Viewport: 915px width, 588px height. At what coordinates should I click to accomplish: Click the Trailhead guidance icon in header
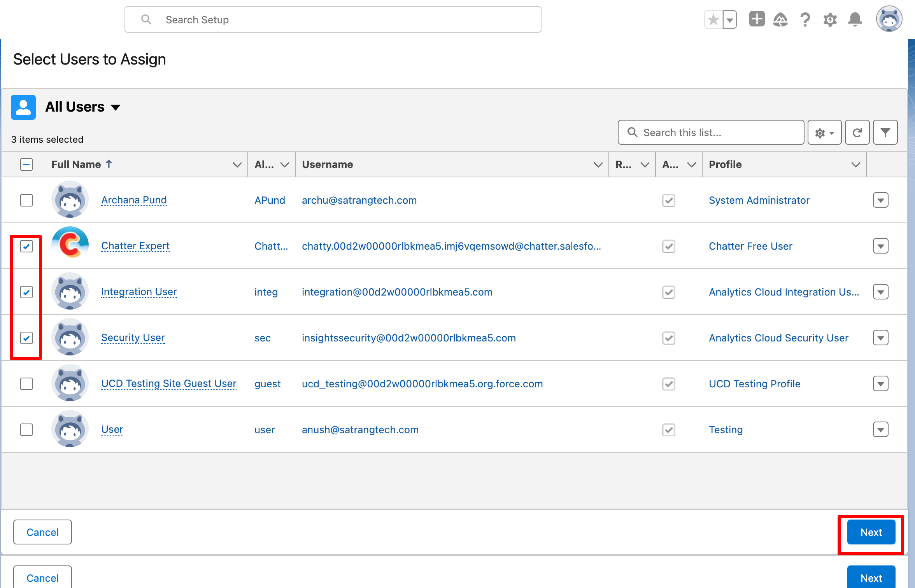point(780,19)
